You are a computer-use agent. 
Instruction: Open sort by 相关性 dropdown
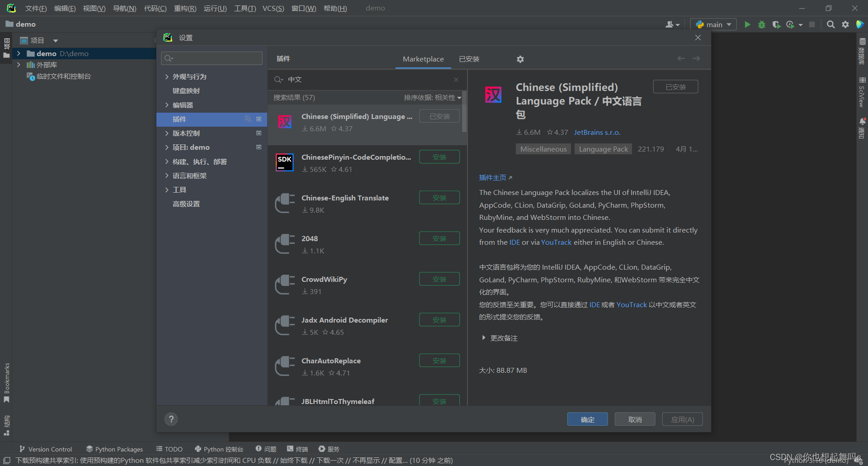click(432, 98)
